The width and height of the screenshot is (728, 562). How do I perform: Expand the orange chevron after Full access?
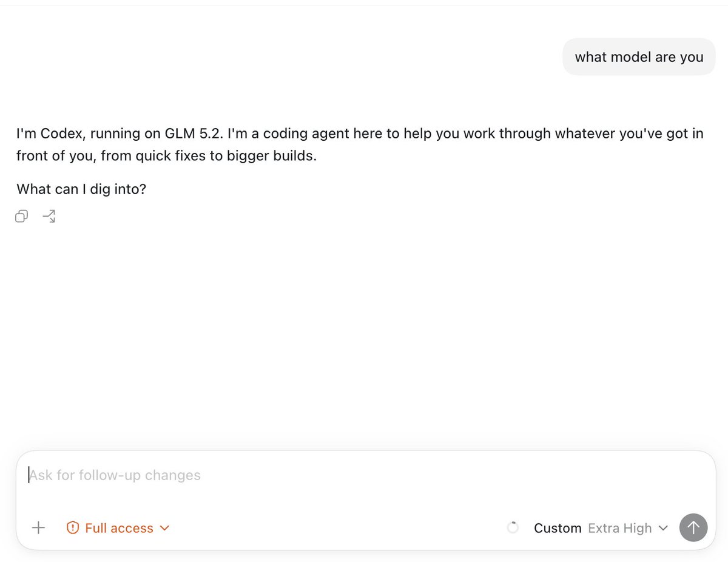164,528
